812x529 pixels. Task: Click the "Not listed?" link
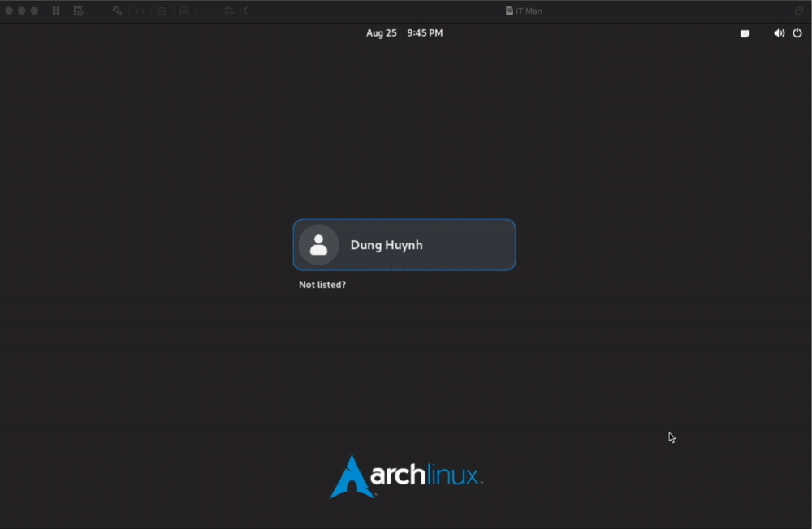click(322, 285)
